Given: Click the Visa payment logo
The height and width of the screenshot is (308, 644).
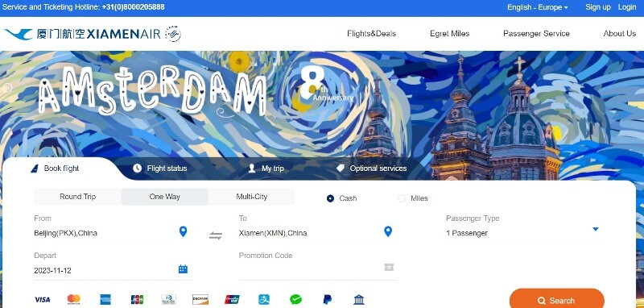Looking at the screenshot, I should (x=43, y=299).
